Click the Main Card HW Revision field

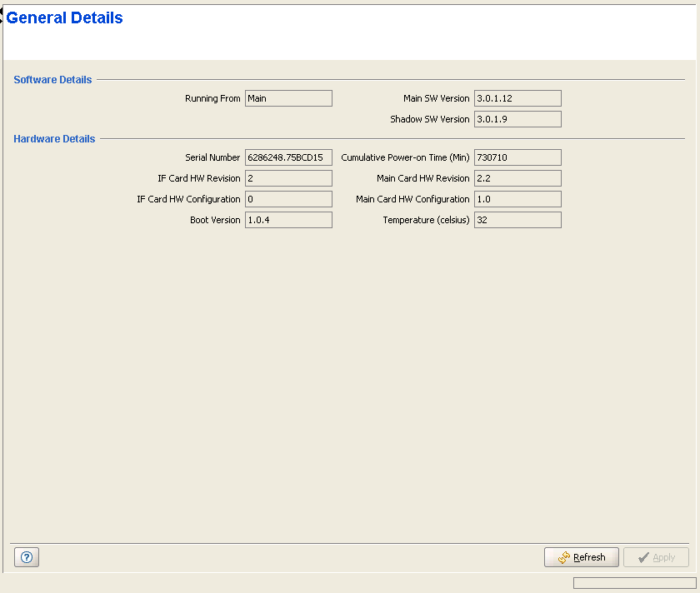(517, 178)
